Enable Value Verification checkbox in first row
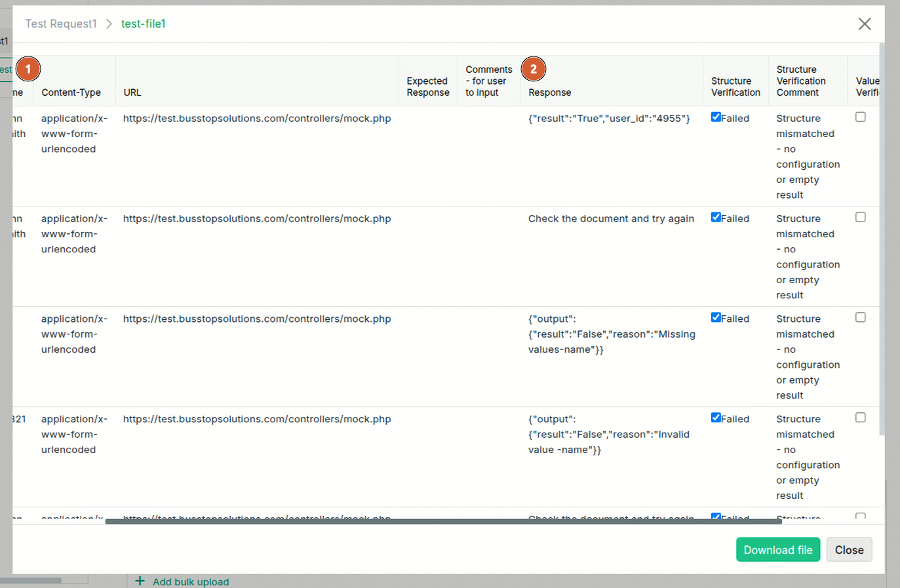Viewport: 900px width, 588px height. click(x=861, y=117)
